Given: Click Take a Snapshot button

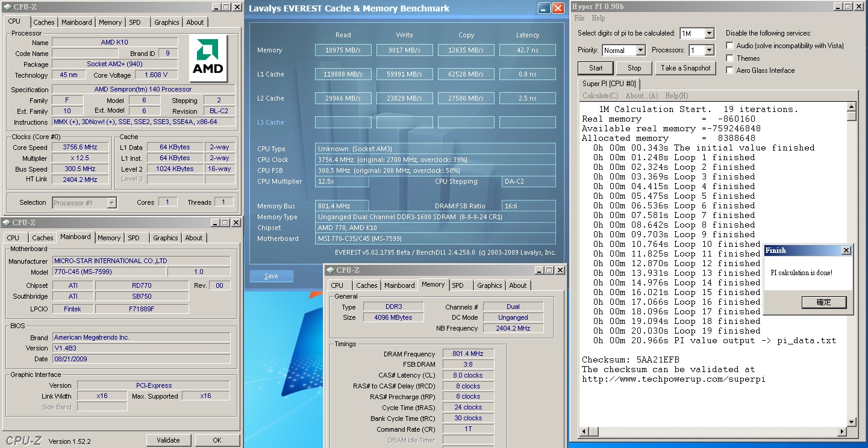Looking at the screenshot, I should [x=685, y=68].
